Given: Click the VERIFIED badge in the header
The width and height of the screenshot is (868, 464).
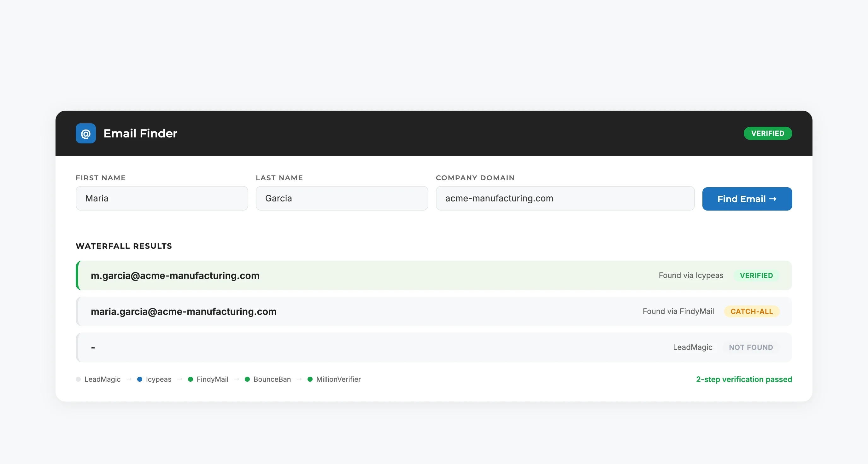Looking at the screenshot, I should pyautogui.click(x=768, y=133).
